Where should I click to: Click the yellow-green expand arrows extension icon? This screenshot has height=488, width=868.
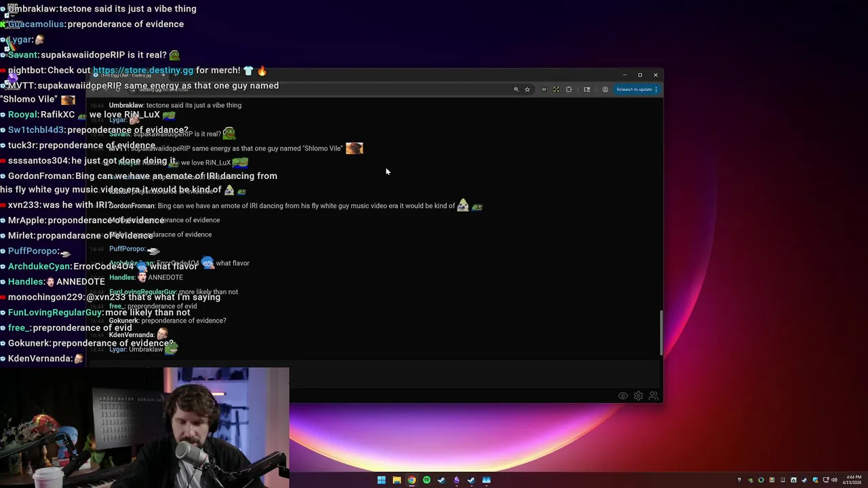556,89
